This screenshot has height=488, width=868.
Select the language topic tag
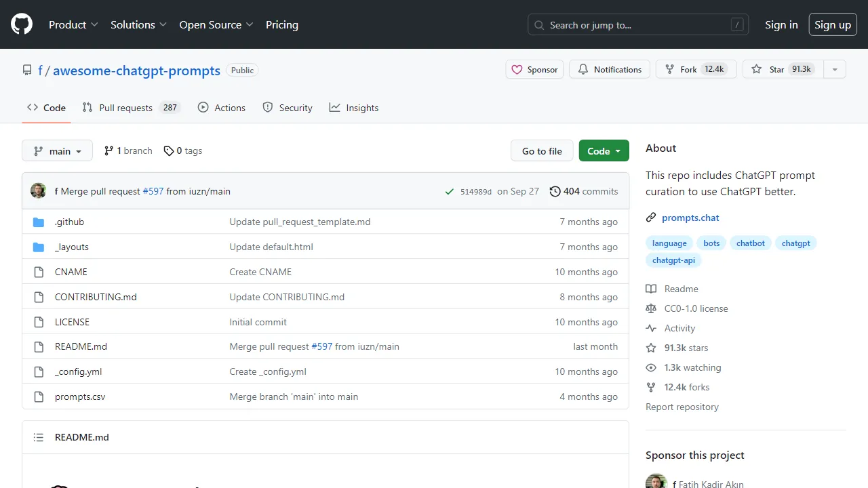coord(669,243)
